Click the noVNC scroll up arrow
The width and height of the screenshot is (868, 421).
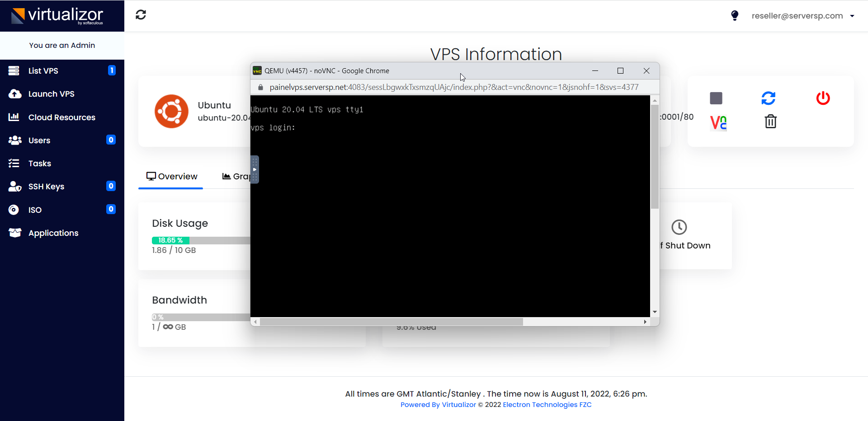pyautogui.click(x=655, y=100)
